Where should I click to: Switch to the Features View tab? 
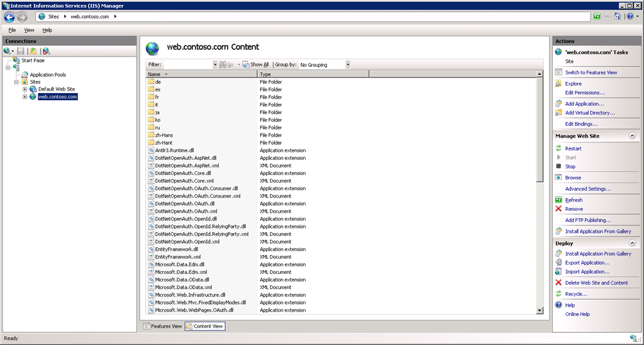pyautogui.click(x=162, y=326)
